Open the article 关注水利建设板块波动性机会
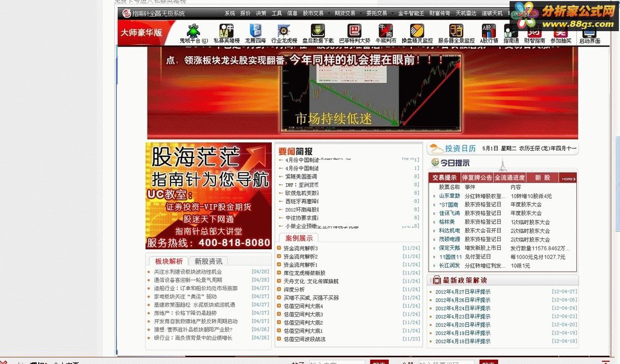 coord(188,272)
